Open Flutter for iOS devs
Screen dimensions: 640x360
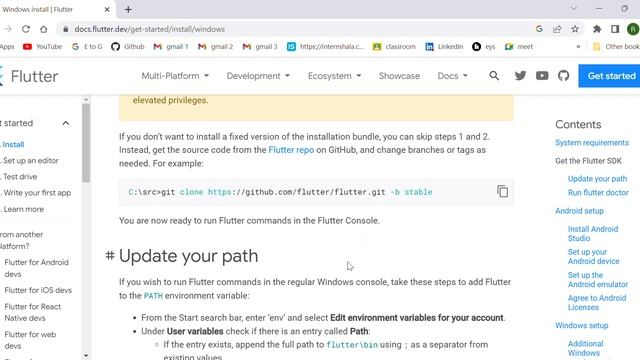38,290
